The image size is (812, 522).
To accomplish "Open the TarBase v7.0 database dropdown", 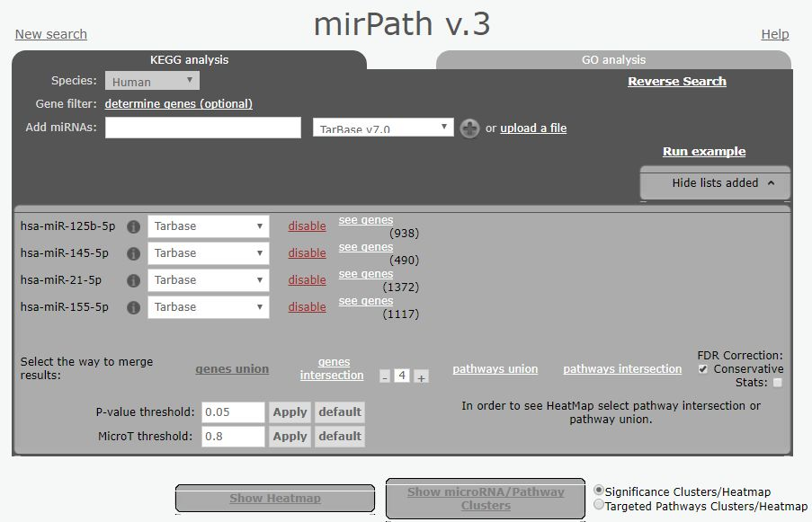I will 381,128.
